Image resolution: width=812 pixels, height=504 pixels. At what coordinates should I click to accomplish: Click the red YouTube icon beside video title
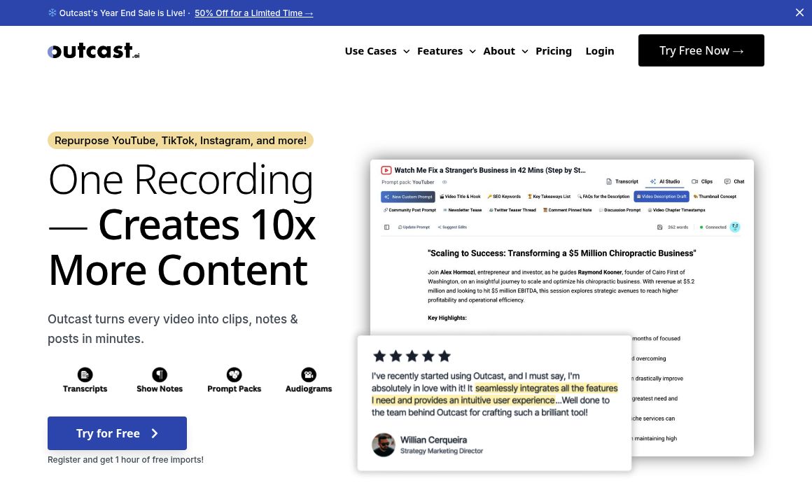(x=386, y=170)
